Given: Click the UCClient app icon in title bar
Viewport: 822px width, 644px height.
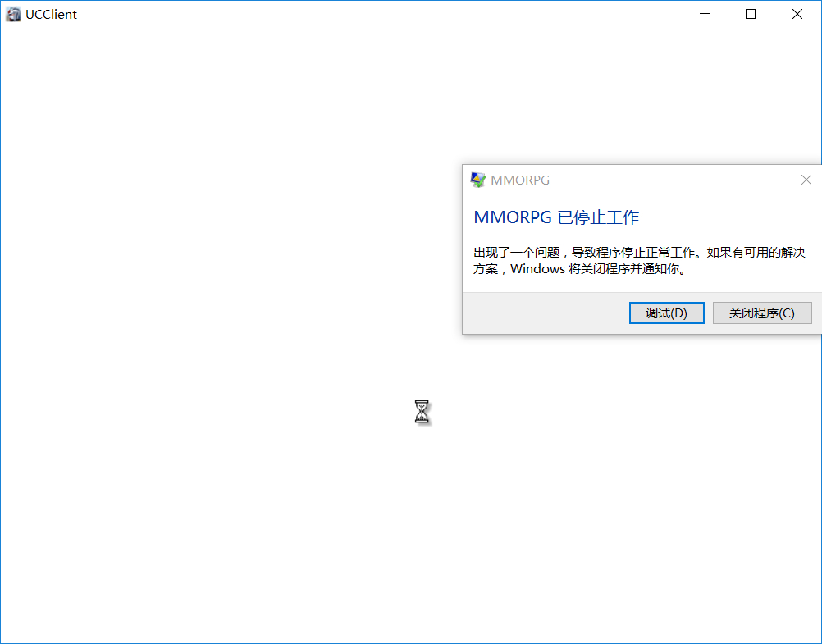Looking at the screenshot, I should tap(13, 14).
